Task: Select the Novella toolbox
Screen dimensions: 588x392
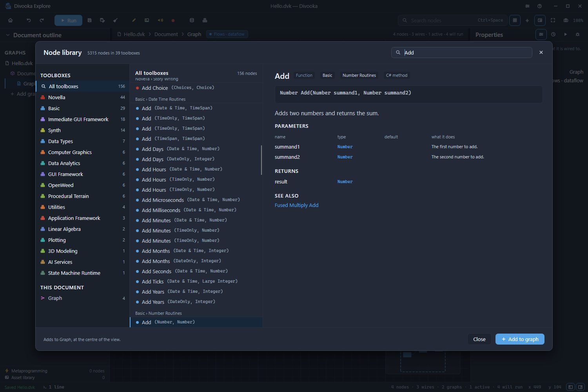Action: coord(83,97)
